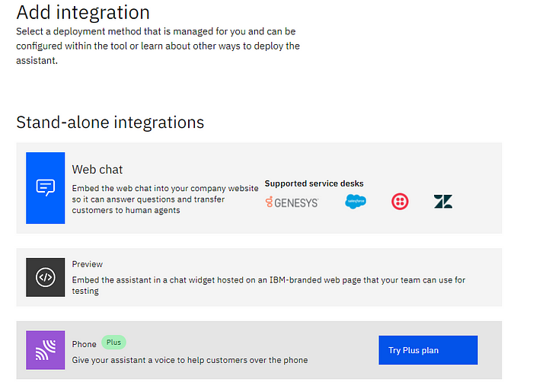
Task: Click the deployment method intro paragraph
Action: pyautogui.click(x=158, y=46)
